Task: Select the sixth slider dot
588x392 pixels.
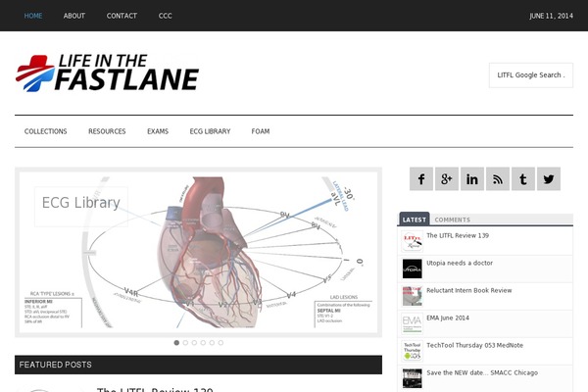Action: pos(220,342)
